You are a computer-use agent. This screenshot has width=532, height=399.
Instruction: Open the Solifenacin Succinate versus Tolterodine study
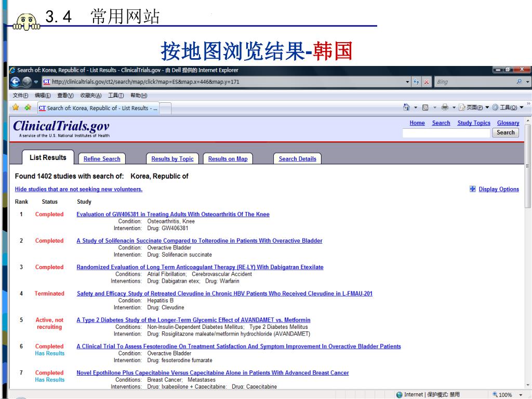pos(199,241)
